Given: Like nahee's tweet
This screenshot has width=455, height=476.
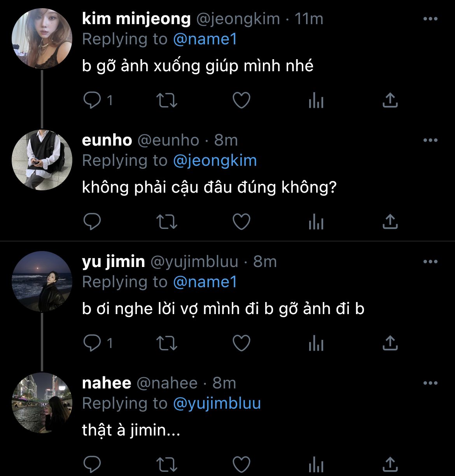Looking at the screenshot, I should tap(241, 464).
